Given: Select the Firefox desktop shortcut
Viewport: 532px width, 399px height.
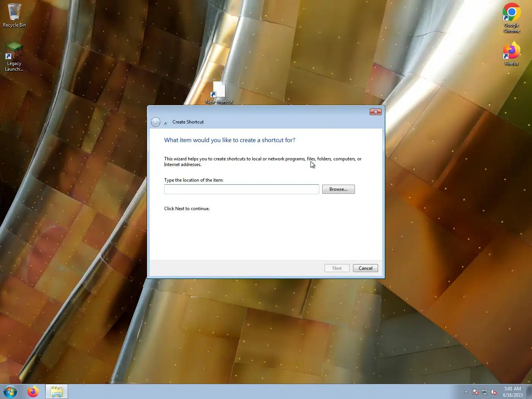Looking at the screenshot, I should [511, 54].
